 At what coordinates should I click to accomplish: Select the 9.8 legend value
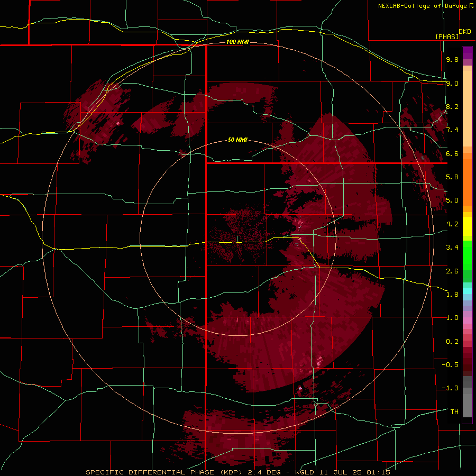click(x=452, y=59)
